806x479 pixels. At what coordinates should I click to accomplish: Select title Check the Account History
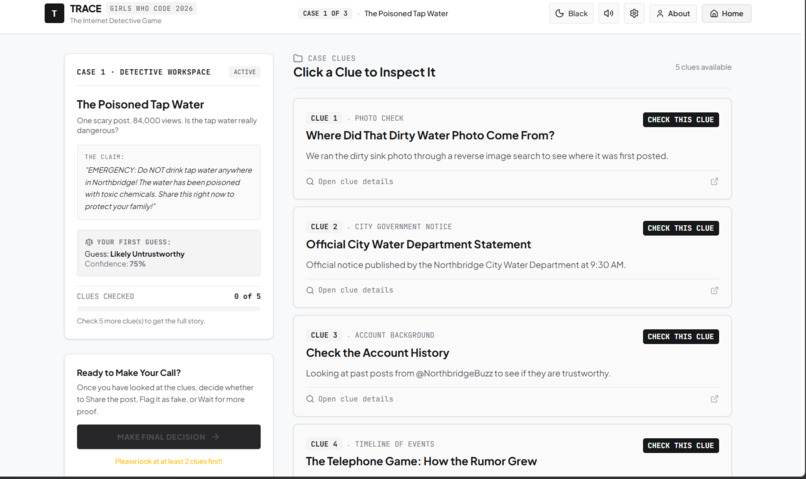377,353
